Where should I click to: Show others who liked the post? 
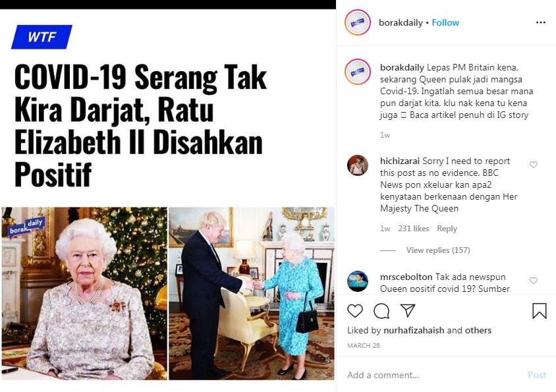point(478,330)
